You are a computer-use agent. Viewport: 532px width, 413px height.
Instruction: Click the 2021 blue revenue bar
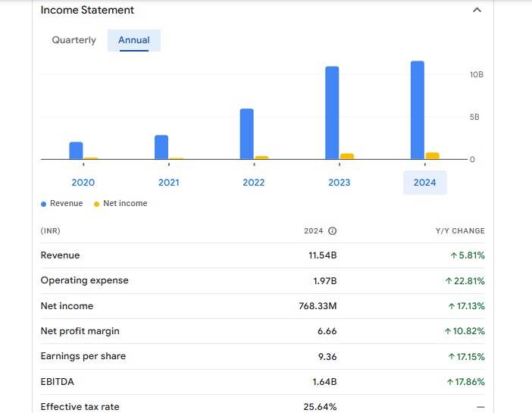click(161, 147)
